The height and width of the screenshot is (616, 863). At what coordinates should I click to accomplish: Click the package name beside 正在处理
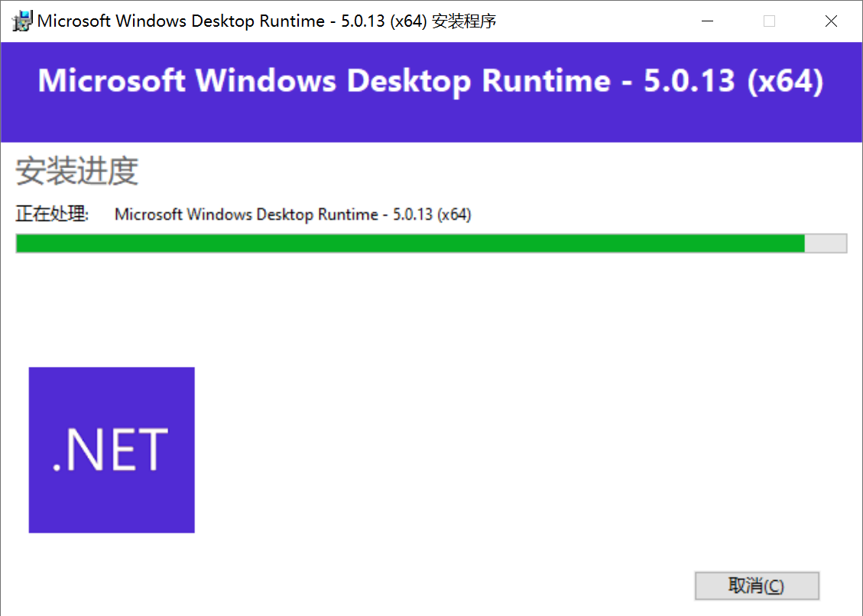tap(293, 214)
